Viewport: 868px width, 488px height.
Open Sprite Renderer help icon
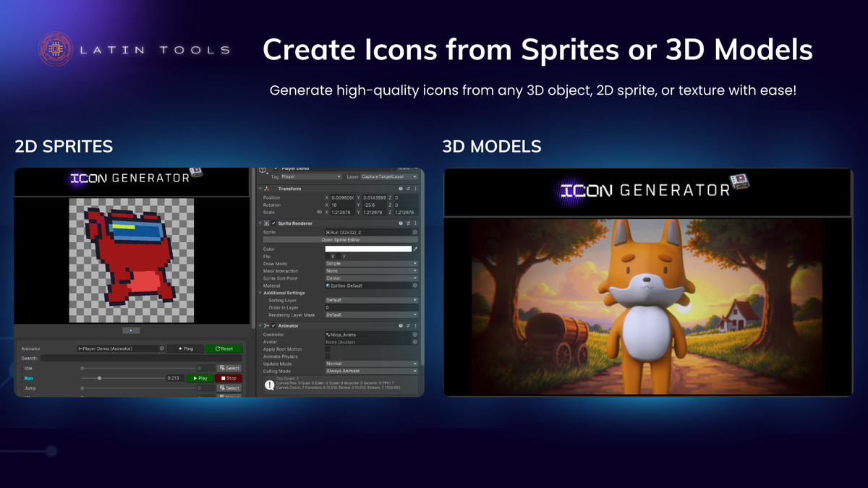[401, 223]
